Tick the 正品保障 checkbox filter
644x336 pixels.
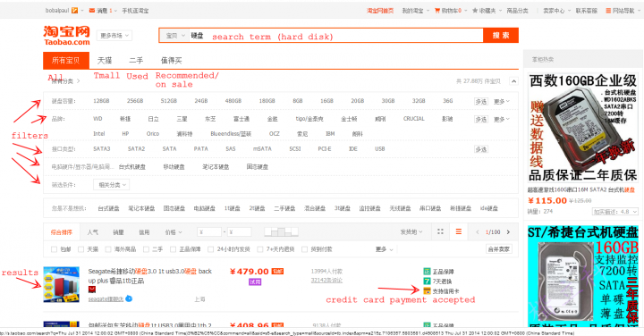pos(173,249)
